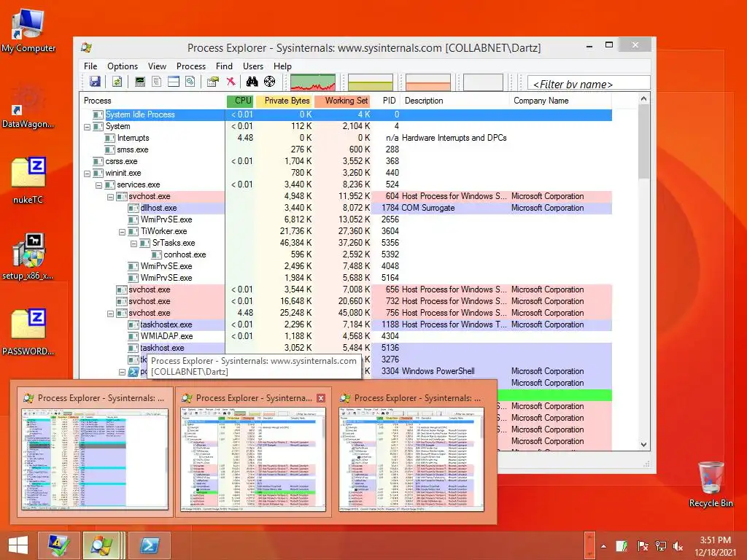This screenshot has width=747, height=560.
Task: Open the View menu
Action: click(x=157, y=66)
